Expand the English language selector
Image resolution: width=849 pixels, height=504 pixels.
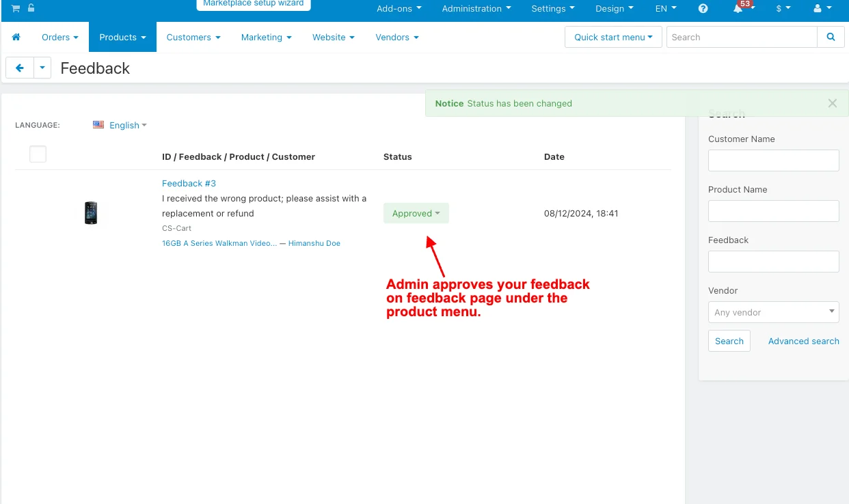coord(120,125)
